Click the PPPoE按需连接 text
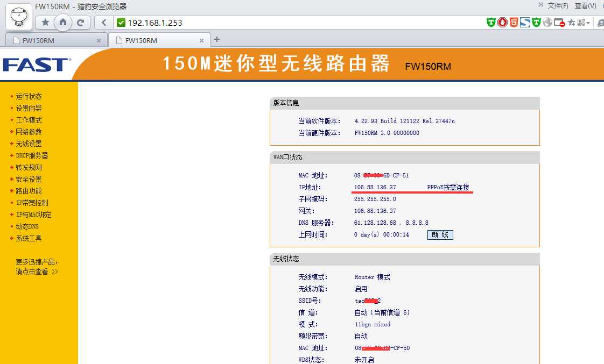 (x=448, y=188)
